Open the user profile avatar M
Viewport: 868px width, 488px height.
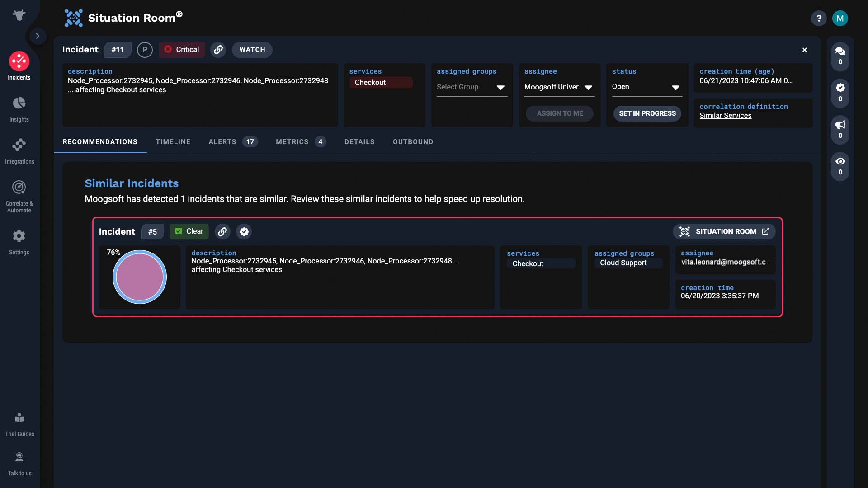pos(840,19)
